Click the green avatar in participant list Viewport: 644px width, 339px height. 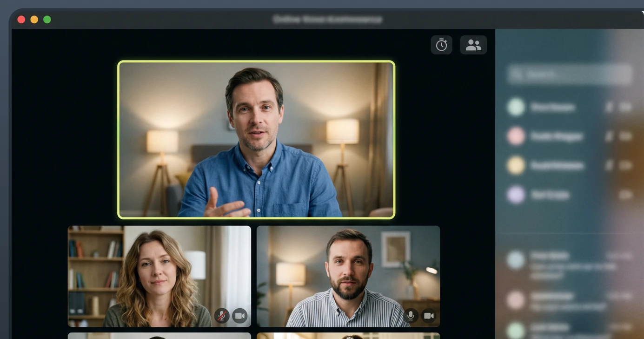pos(516,107)
